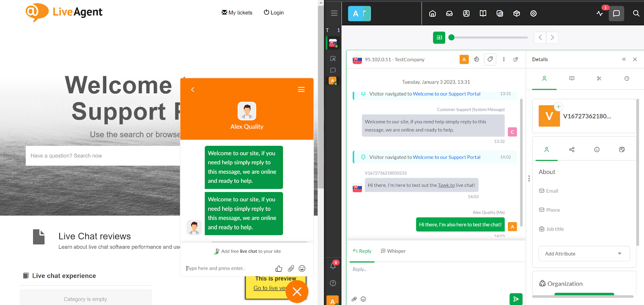
Task: Click the green send reply button
Action: pos(516,299)
